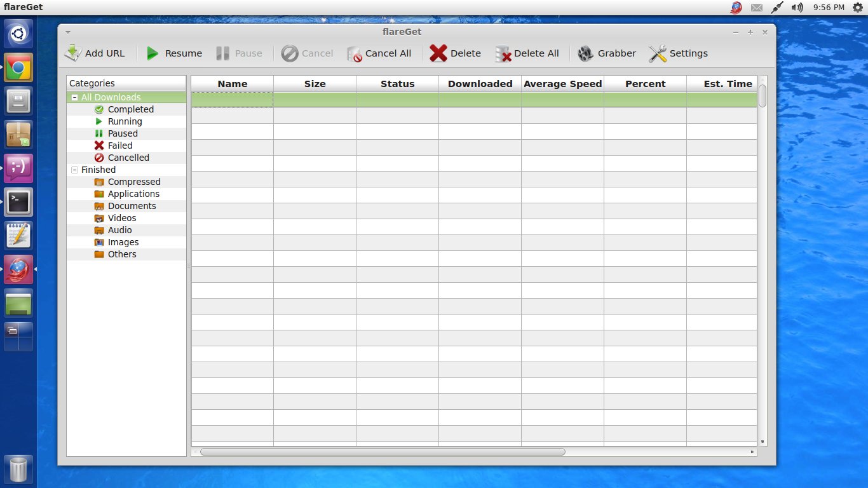868x488 pixels.
Task: Select the Others folder category
Action: coord(121,254)
